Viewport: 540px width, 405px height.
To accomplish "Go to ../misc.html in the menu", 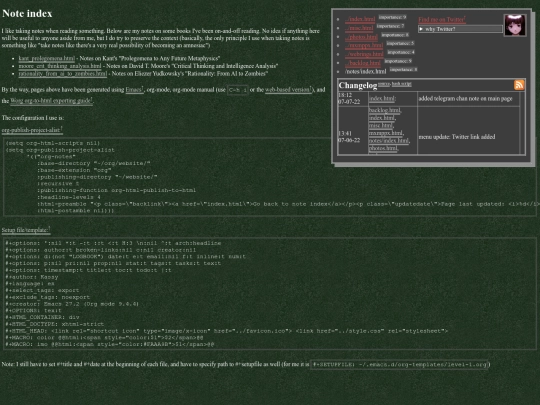I will point(359,28).
